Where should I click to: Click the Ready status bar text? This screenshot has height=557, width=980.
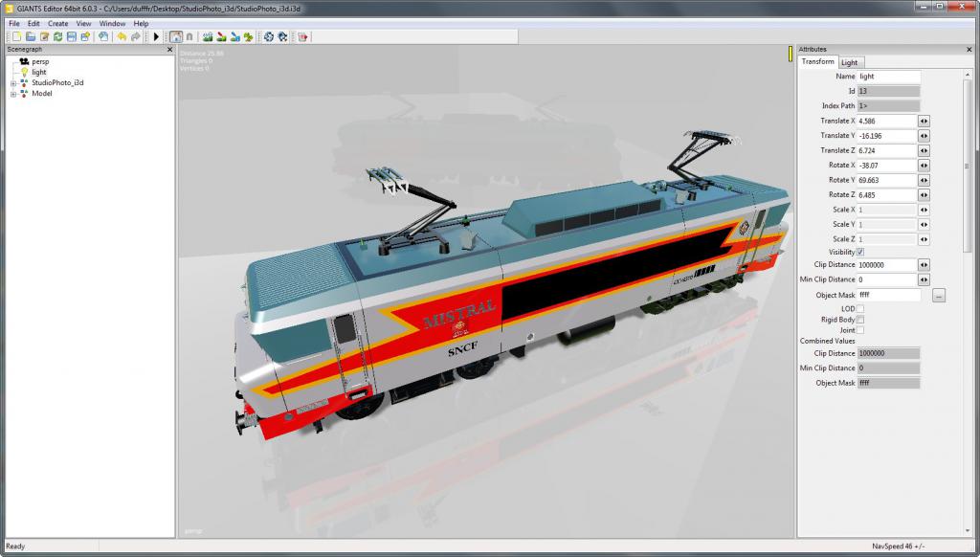[x=15, y=546]
